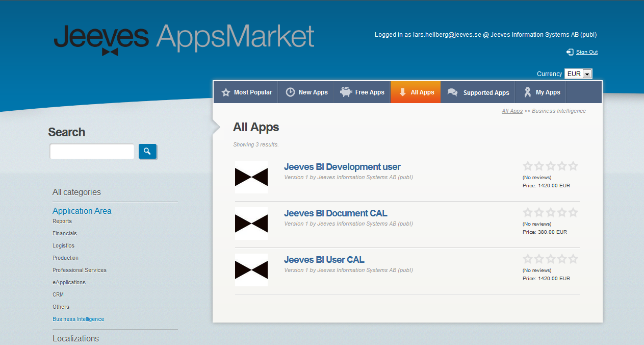644x345 pixels.
Task: Filter by Financials category
Action: pos(65,233)
